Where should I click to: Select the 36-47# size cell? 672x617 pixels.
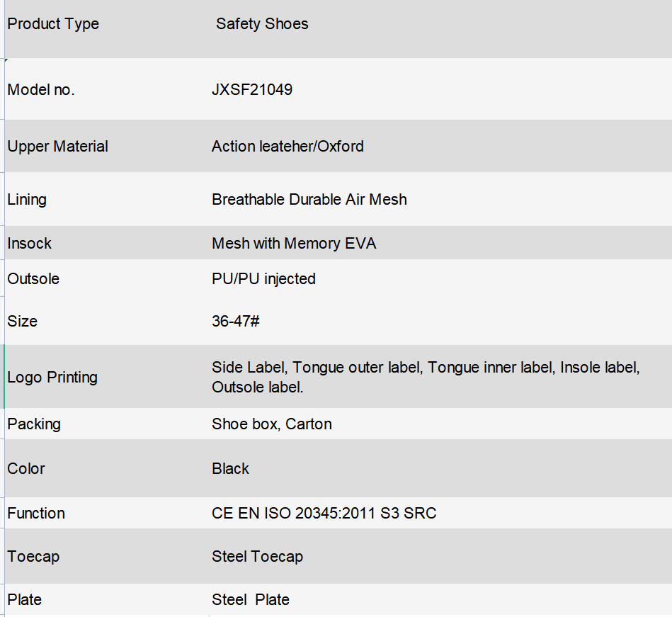pyautogui.click(x=440, y=321)
